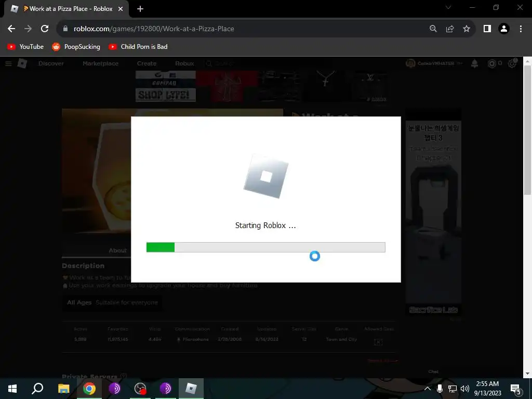Open Marketplace in Roblox nav
The width and height of the screenshot is (532, 399).
tap(100, 63)
